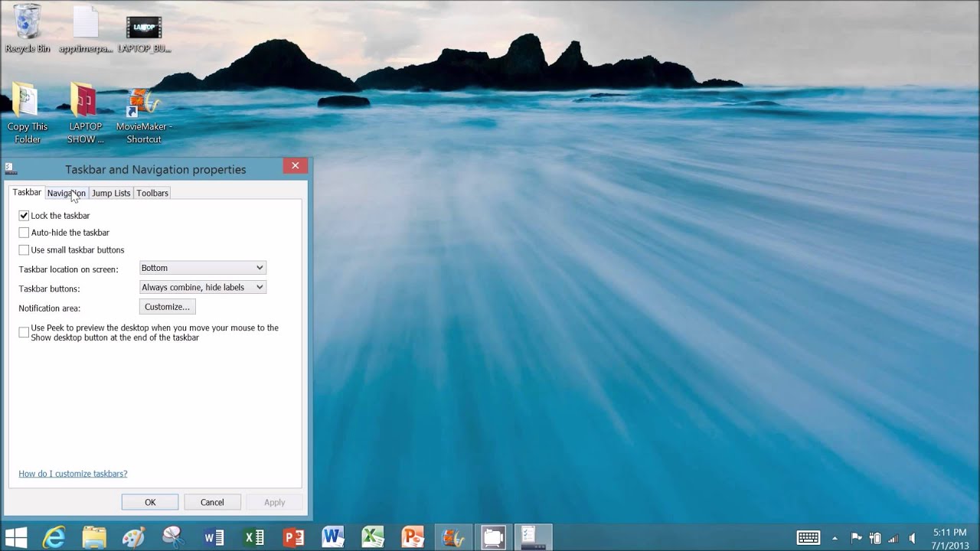980x551 pixels.
Task: Open the network signal tray icon
Action: [x=893, y=538]
